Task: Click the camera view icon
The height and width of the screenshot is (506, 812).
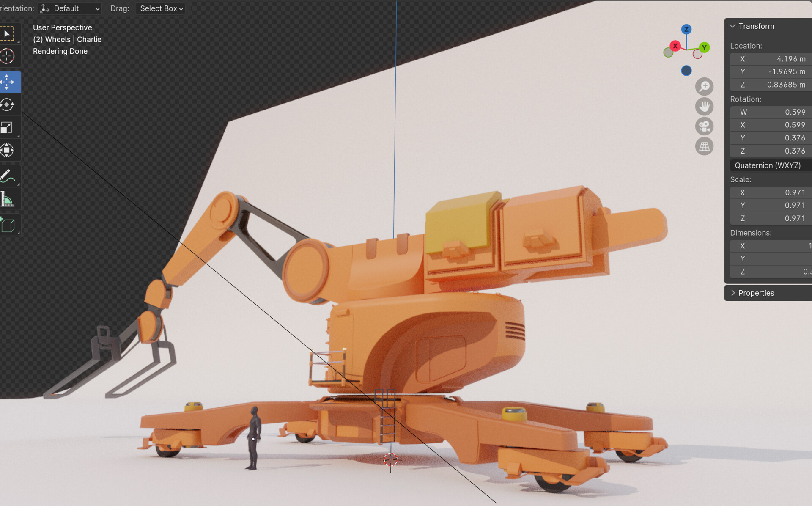Action: pos(704,126)
